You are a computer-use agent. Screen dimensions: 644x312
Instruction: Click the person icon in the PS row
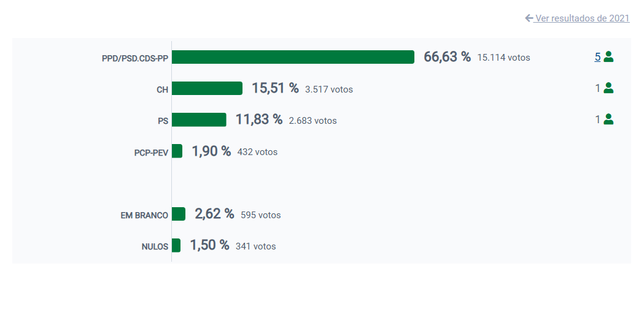(608, 120)
